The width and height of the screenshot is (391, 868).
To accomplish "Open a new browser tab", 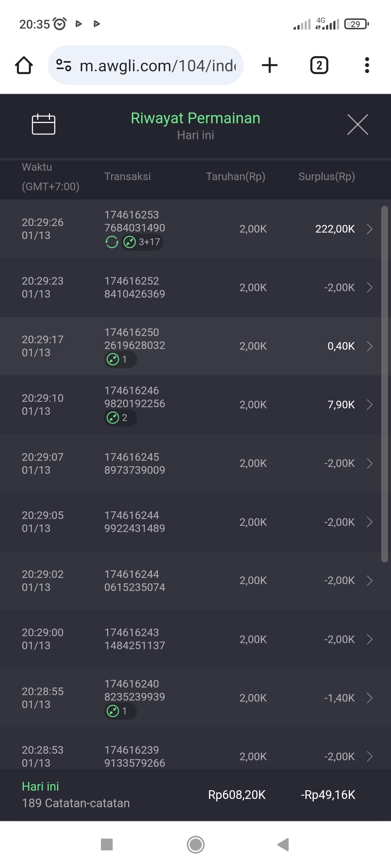I will [270, 65].
